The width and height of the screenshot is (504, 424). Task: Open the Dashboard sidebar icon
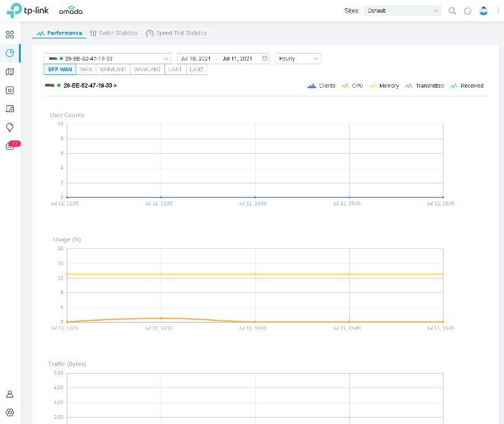[x=10, y=35]
